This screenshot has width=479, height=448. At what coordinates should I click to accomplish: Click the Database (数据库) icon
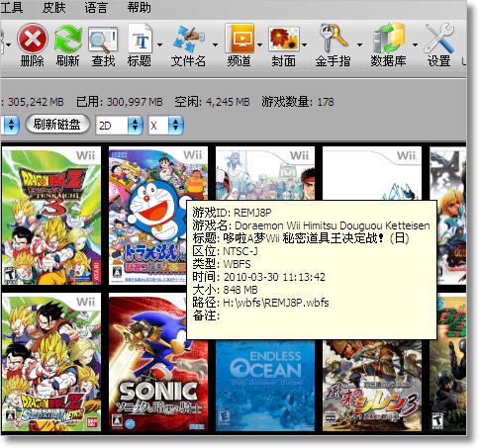pos(389,39)
